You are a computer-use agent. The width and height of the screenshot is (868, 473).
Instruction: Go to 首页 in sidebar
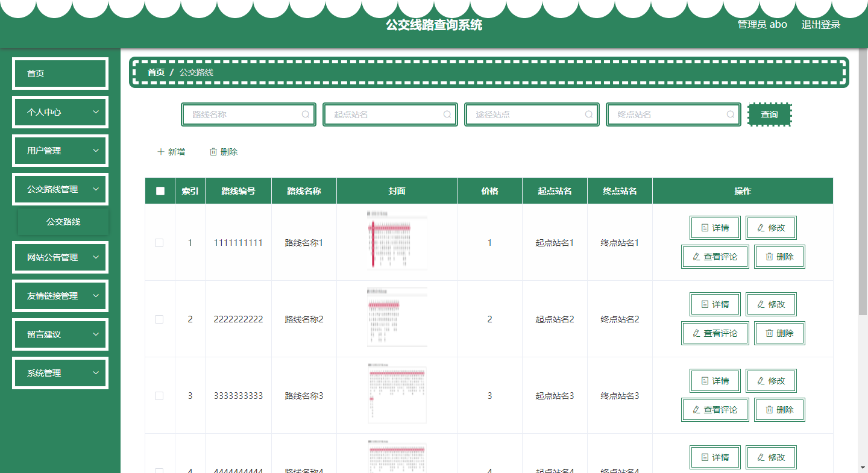[60, 74]
